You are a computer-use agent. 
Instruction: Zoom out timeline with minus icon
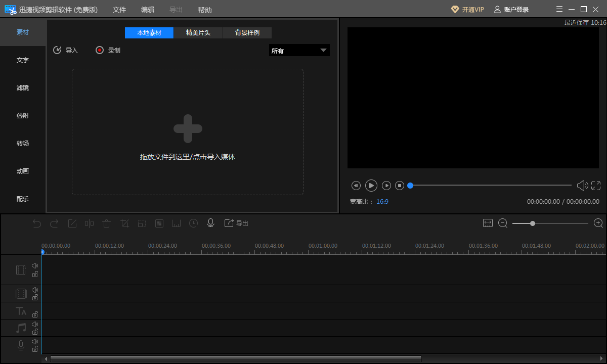[503, 223]
